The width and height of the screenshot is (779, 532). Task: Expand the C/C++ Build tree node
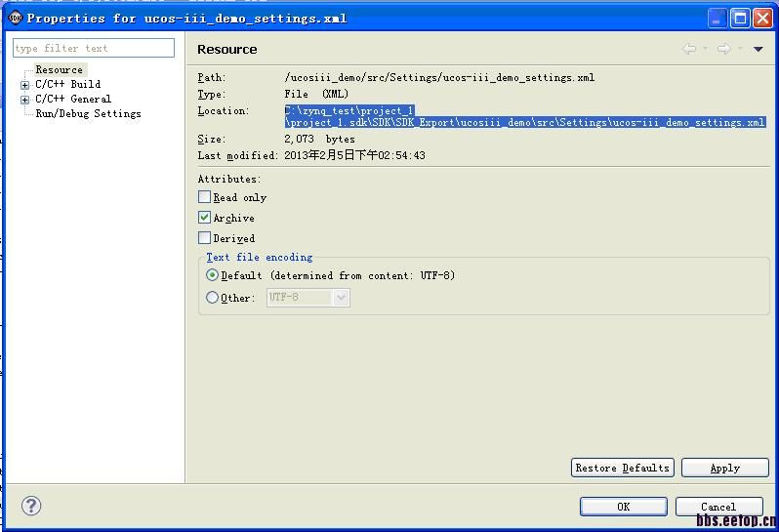[24, 85]
